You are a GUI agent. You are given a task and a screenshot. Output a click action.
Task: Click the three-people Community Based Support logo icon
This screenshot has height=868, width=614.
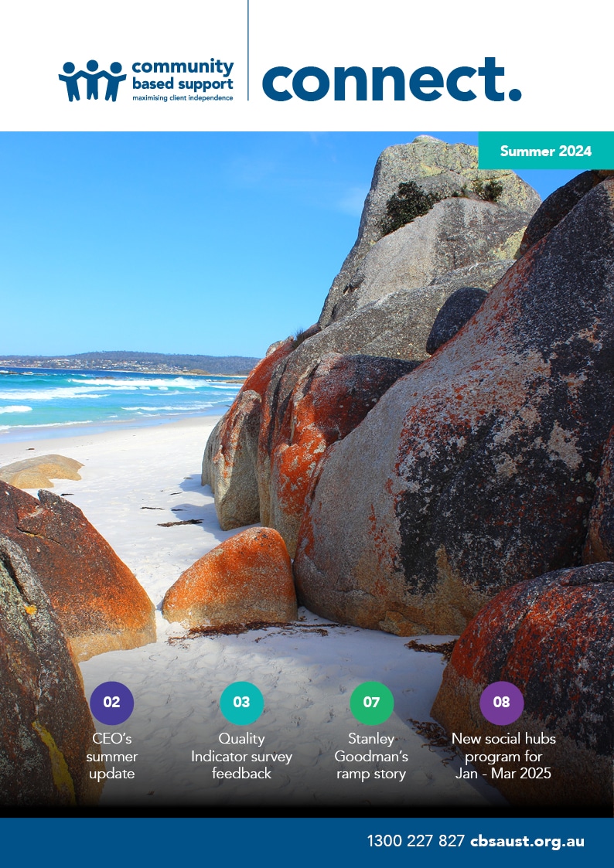coord(92,80)
